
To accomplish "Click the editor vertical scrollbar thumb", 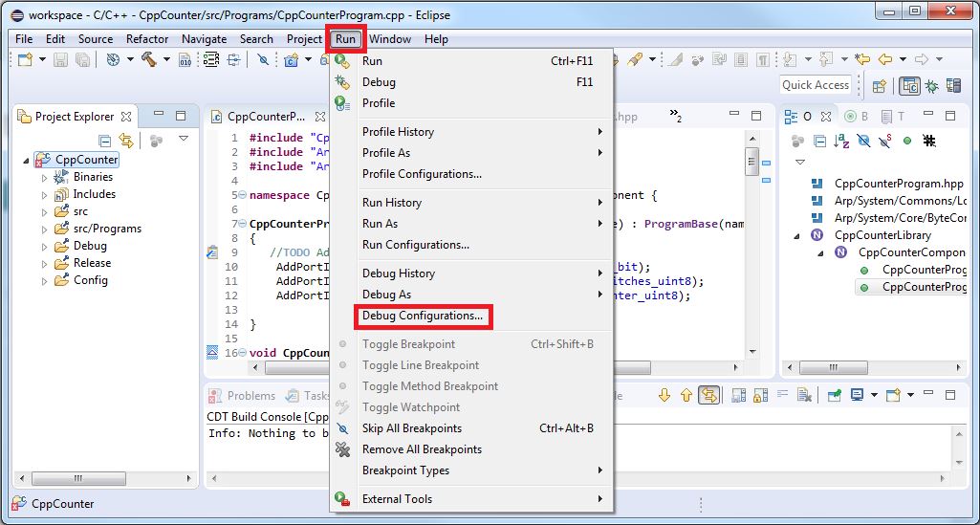I will (x=751, y=161).
